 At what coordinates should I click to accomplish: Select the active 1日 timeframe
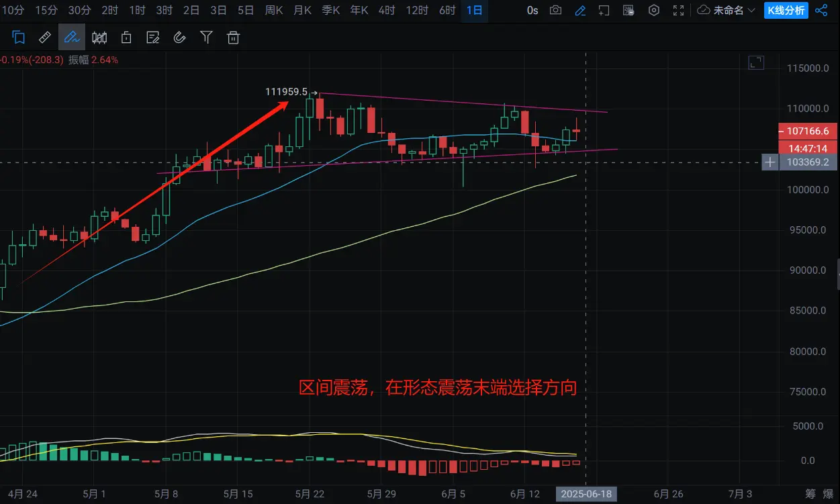474,10
